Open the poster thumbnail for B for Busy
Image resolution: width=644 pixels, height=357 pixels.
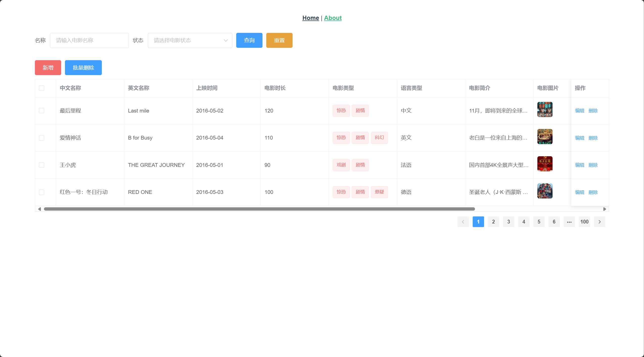point(545,137)
